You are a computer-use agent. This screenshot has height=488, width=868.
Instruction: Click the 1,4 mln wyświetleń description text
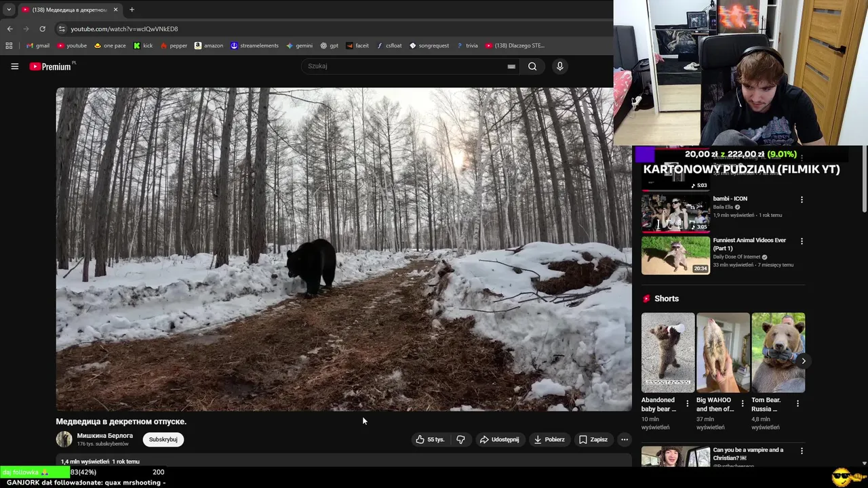pyautogui.click(x=100, y=462)
